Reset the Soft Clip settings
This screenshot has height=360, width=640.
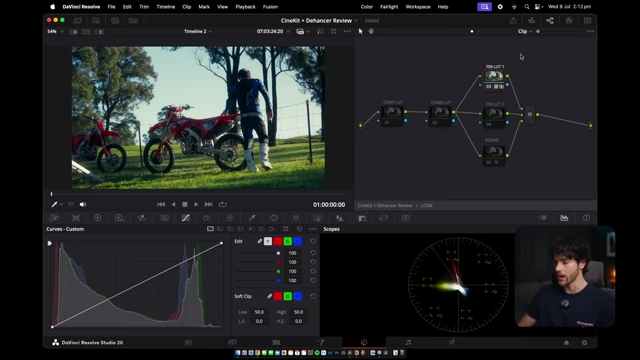313,296
